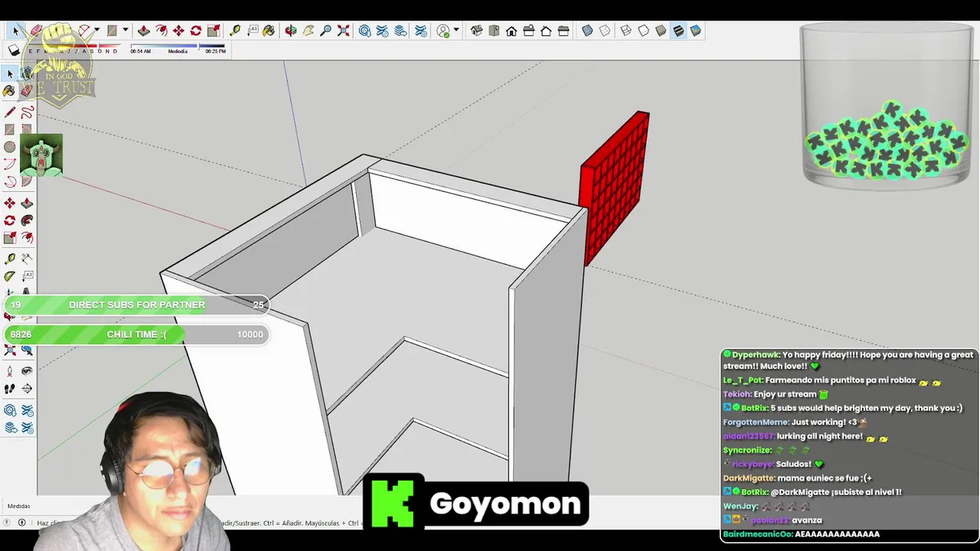Enable Shaded face style
The image size is (980, 551).
661,31
